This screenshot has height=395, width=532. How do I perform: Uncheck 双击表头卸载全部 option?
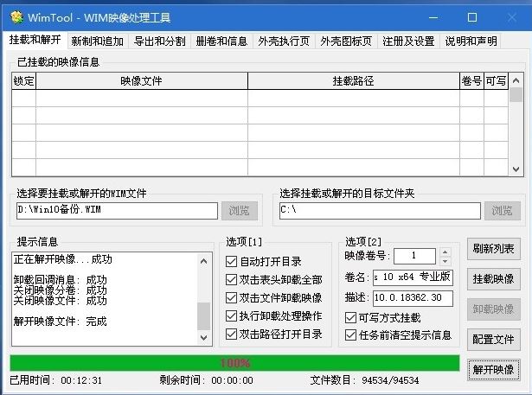(x=231, y=279)
